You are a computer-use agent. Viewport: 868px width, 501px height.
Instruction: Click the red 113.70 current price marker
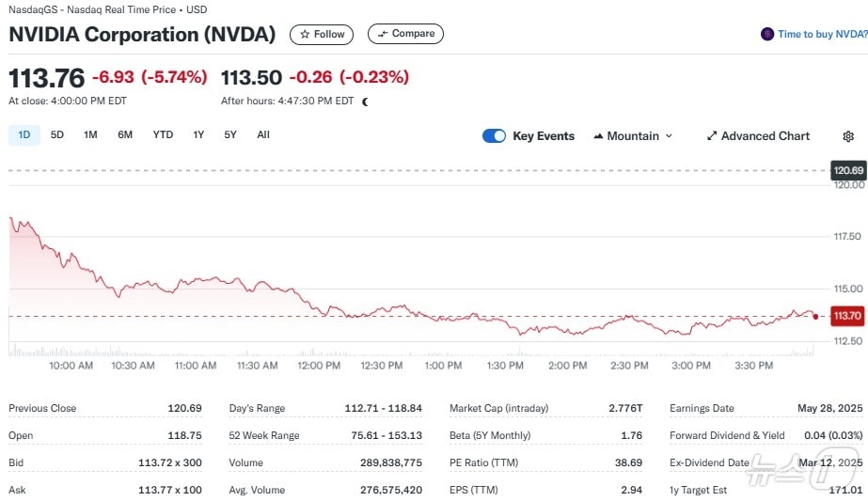click(x=846, y=317)
